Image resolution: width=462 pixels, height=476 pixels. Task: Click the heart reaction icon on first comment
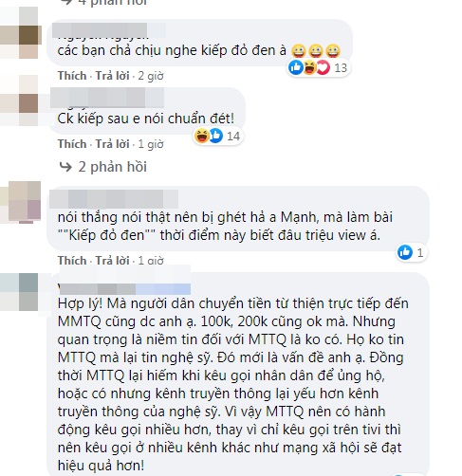tap(323, 67)
